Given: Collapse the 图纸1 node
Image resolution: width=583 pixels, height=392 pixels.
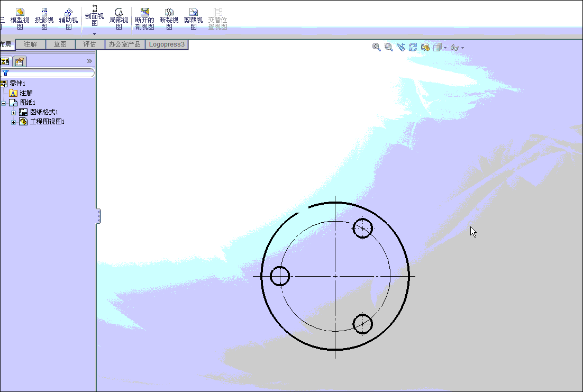Looking at the screenshot, I should [3, 103].
